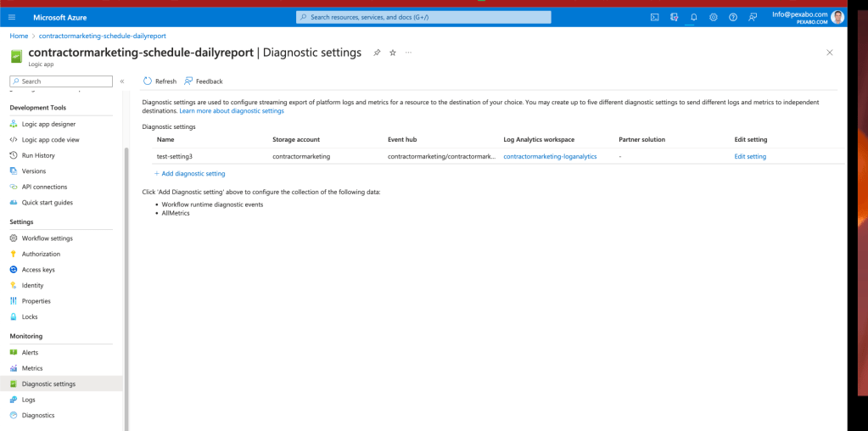The width and height of the screenshot is (868, 431).
Task: Open the help question mark icon
Action: [x=733, y=17]
